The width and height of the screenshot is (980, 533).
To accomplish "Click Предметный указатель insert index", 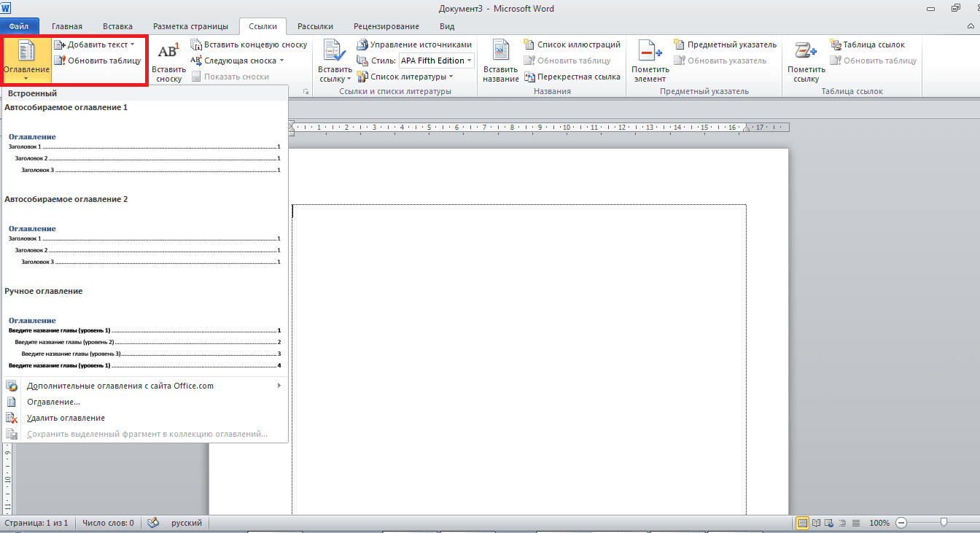I will [726, 45].
